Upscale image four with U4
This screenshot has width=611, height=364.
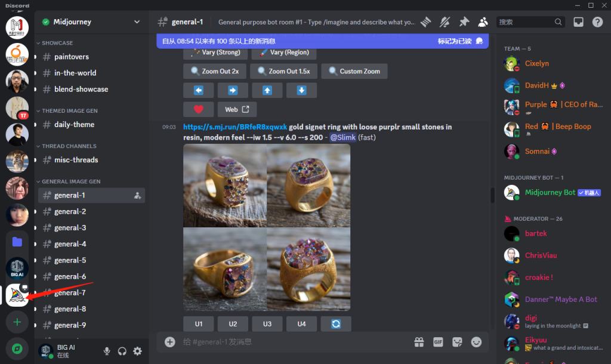[301, 324]
